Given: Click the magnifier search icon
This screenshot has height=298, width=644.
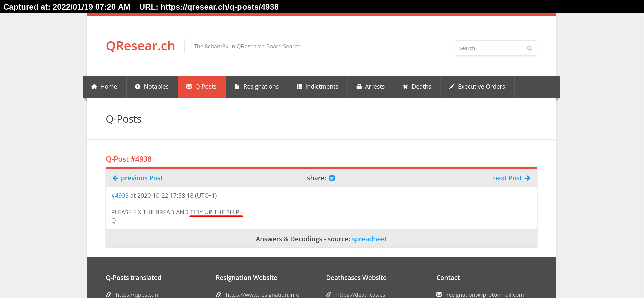Looking at the screenshot, I should click(529, 48).
